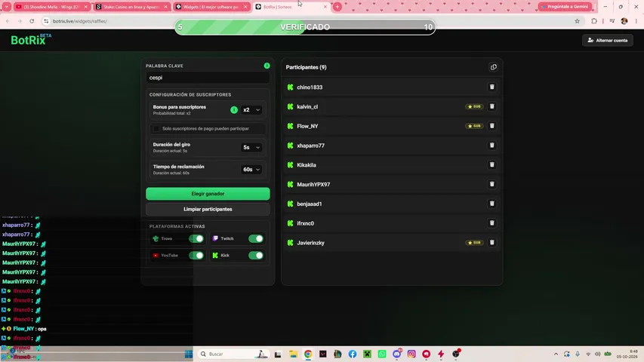Image resolution: width=644 pixels, height=362 pixels.
Task: Click Alternar cuenta button
Action: coord(608,40)
